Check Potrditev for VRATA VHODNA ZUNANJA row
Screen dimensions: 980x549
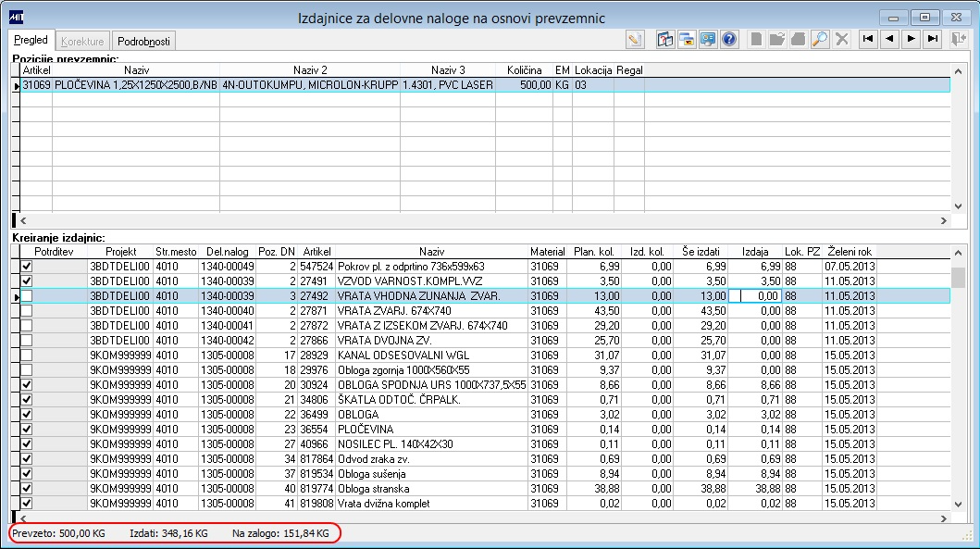(27, 296)
